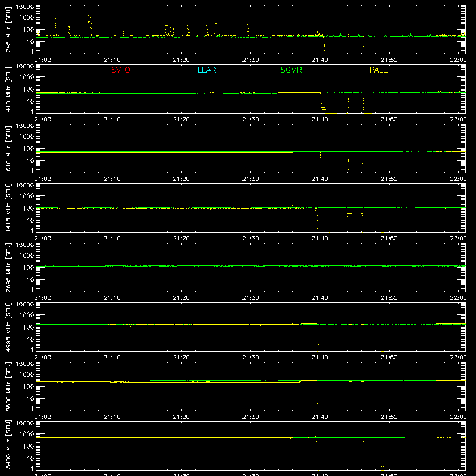Click the 10 value on the 1415 MHz axis

coord(30,220)
